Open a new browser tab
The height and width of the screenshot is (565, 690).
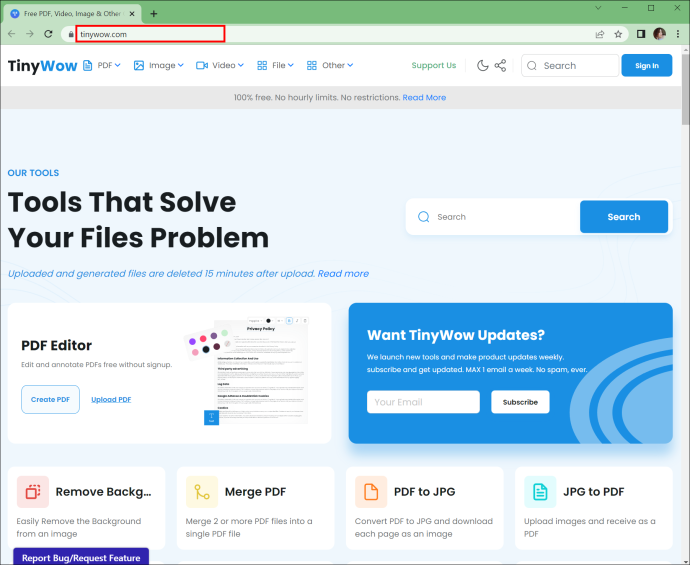(154, 14)
